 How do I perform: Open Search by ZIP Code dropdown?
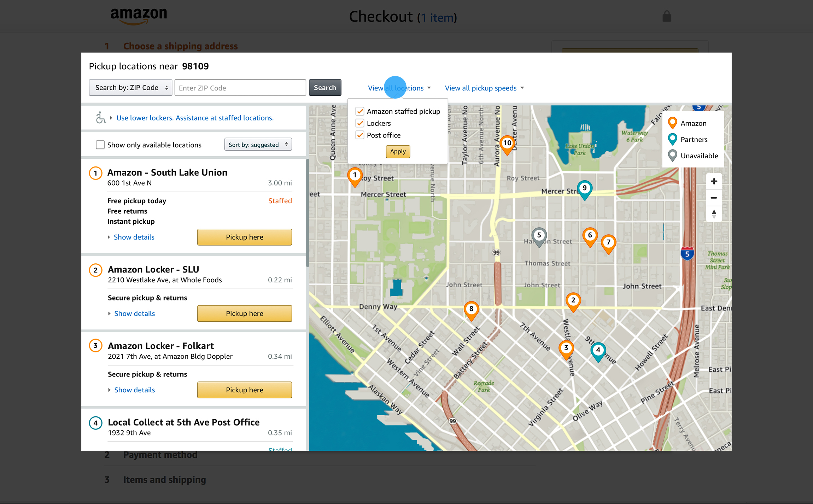[130, 88]
